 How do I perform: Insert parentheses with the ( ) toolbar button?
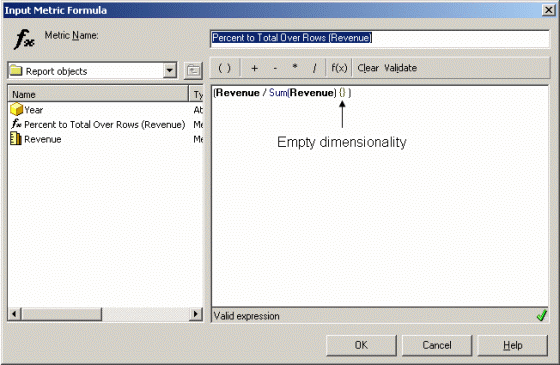tap(225, 68)
